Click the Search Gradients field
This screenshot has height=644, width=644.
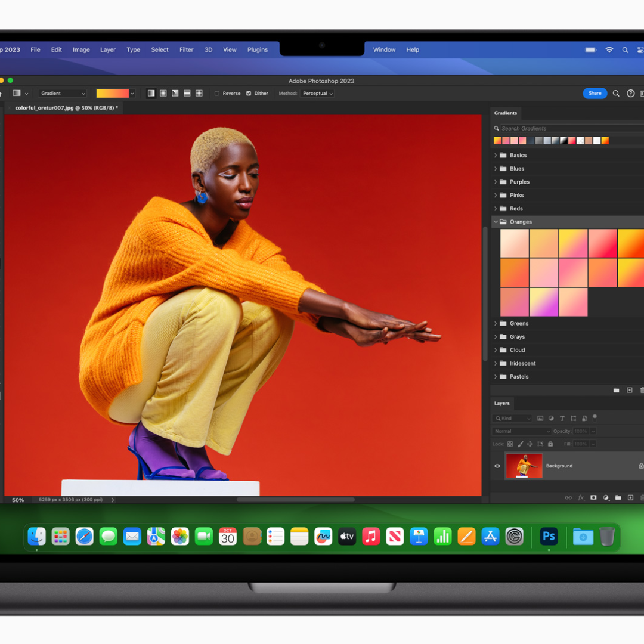coord(566,128)
